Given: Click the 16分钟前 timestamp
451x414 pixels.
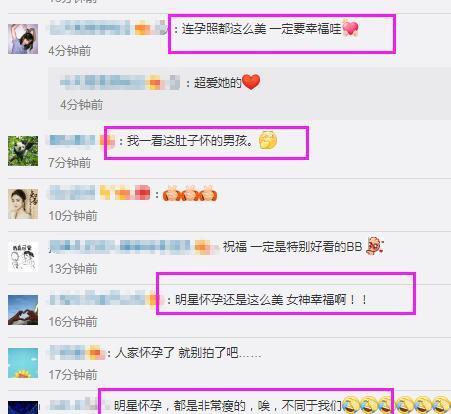Looking at the screenshot, I should [73, 322].
